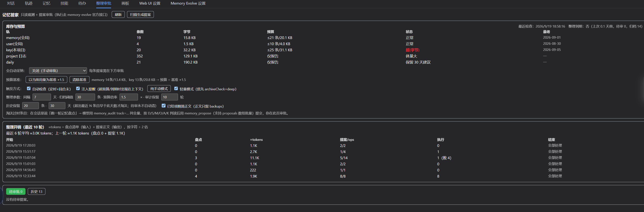Focus the 间隔 days input field
This screenshot has height=212, width=644.
point(42,97)
